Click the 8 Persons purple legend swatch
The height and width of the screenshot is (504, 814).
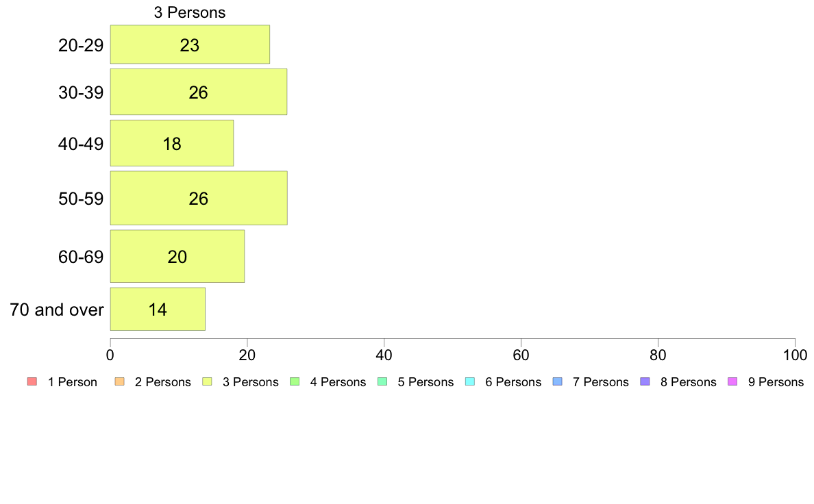(x=645, y=381)
